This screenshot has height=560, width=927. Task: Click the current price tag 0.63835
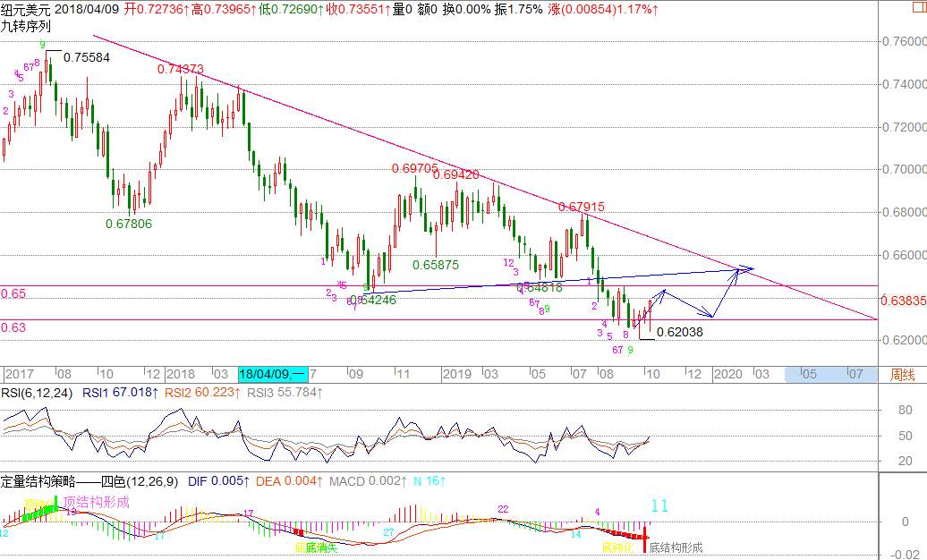(x=904, y=301)
